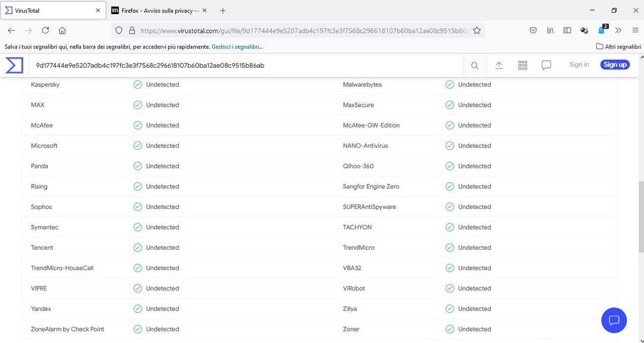The image size is (644, 343).
Task: Click the green check icon beside TACHYON
Action: click(450, 227)
